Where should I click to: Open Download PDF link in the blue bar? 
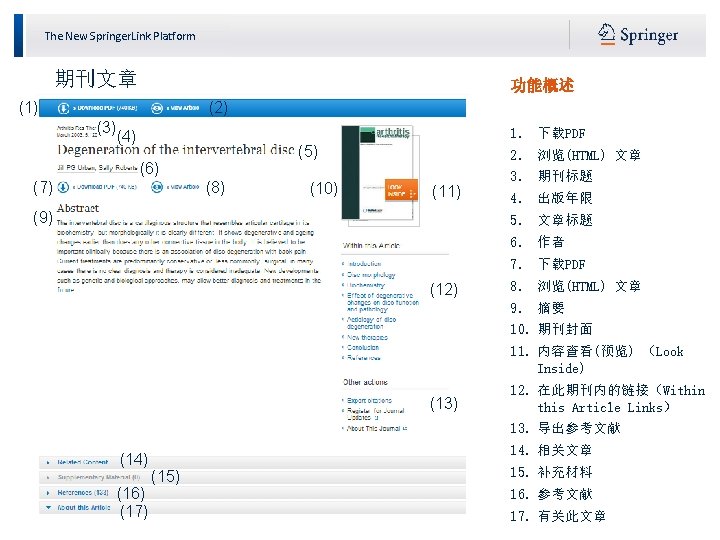click(105, 108)
